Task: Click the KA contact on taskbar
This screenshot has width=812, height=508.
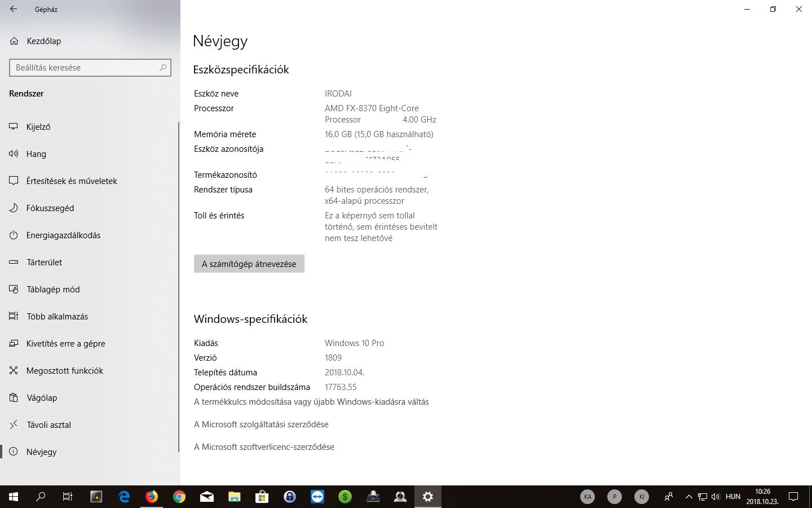Action: 588,497
